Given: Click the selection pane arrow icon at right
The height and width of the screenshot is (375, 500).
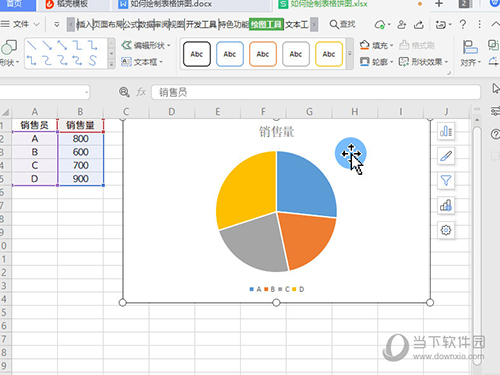Looking at the screenshot, I should point(496,89).
